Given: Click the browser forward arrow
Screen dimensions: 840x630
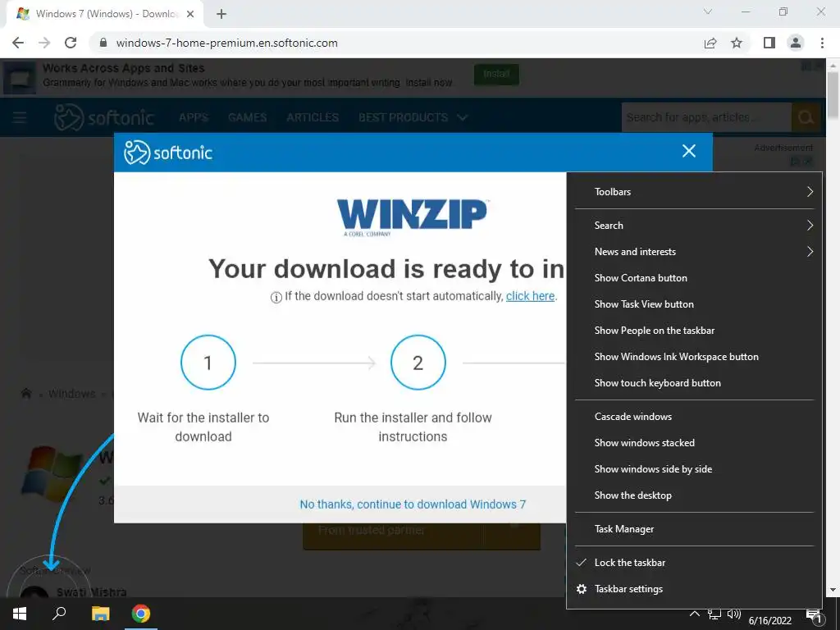Looking at the screenshot, I should click(44, 43).
